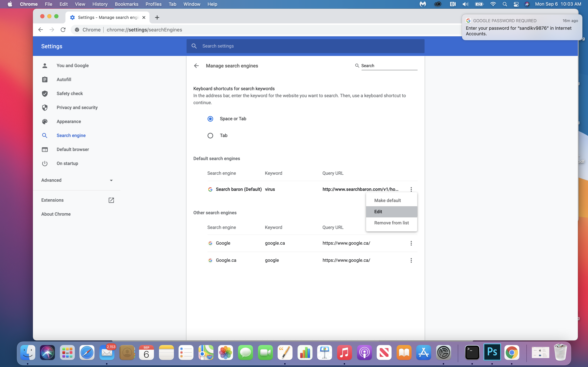Reload the page with the refresh icon
The image size is (588, 367).
(x=63, y=30)
